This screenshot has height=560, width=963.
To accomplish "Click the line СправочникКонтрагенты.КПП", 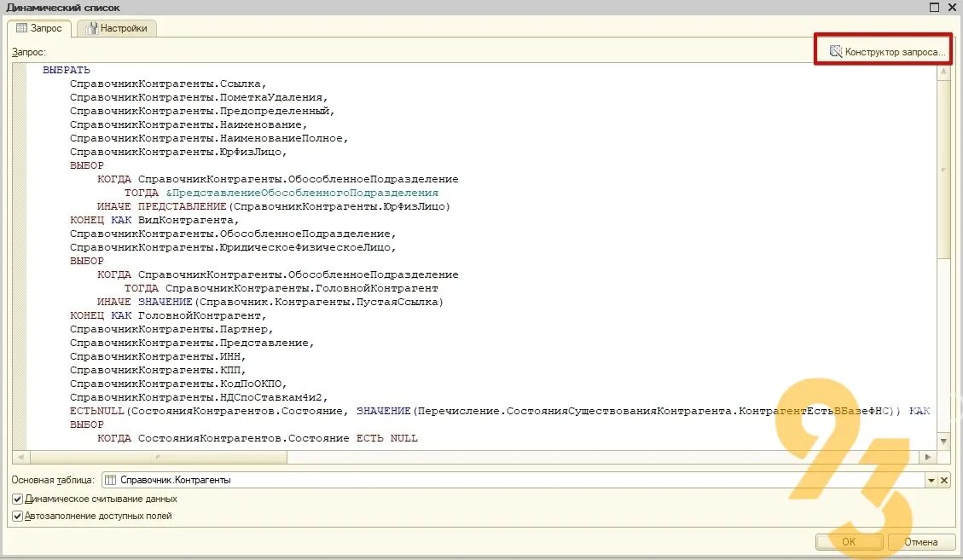I will 158,370.
